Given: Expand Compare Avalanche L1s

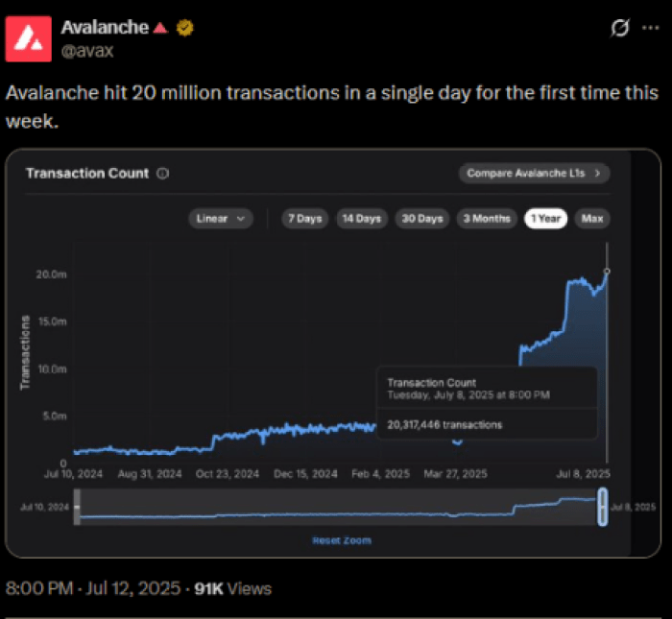Looking at the screenshot, I should pos(534,173).
